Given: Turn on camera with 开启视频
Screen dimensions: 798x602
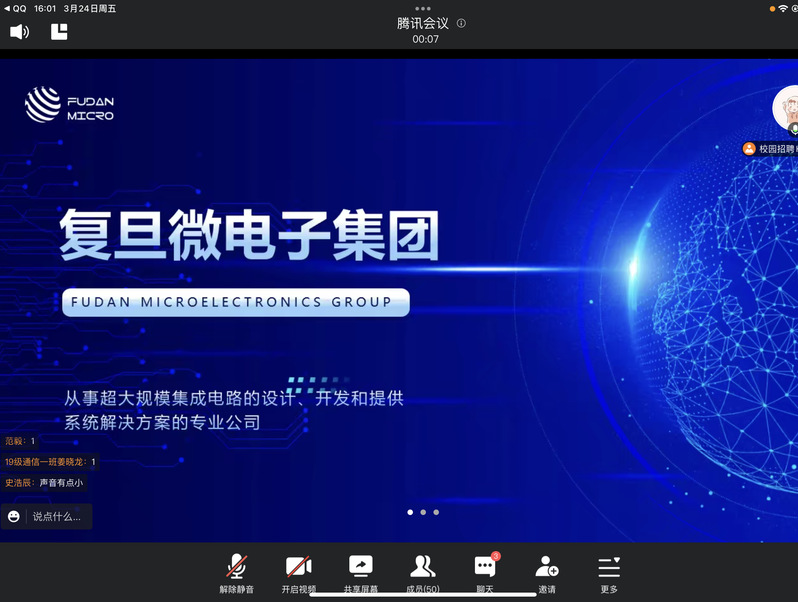Looking at the screenshot, I should tap(298, 573).
